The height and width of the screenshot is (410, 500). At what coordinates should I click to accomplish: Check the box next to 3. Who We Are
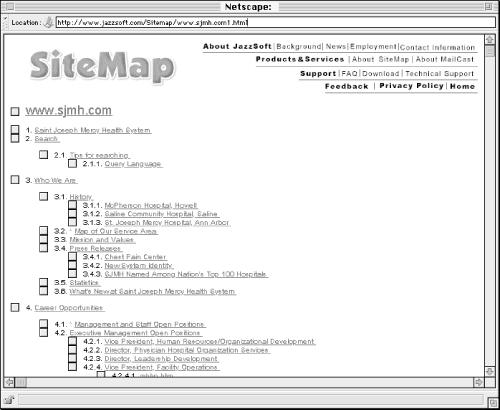click(15, 180)
